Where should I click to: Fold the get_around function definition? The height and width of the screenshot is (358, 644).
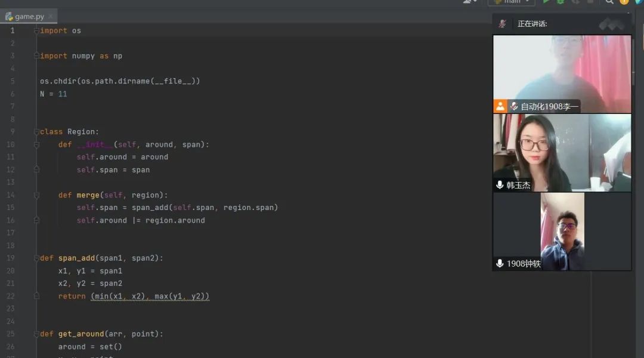(36, 334)
